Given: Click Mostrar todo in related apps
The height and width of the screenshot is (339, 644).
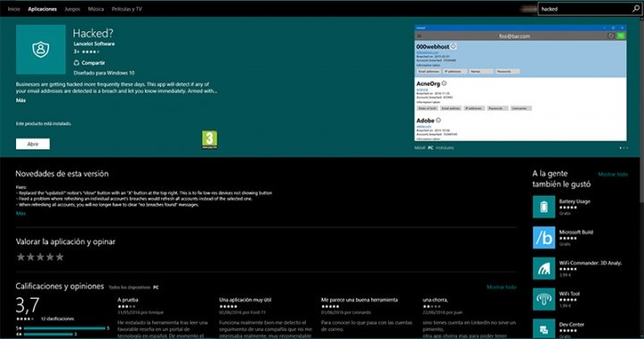Looking at the screenshot, I should 613,174.
